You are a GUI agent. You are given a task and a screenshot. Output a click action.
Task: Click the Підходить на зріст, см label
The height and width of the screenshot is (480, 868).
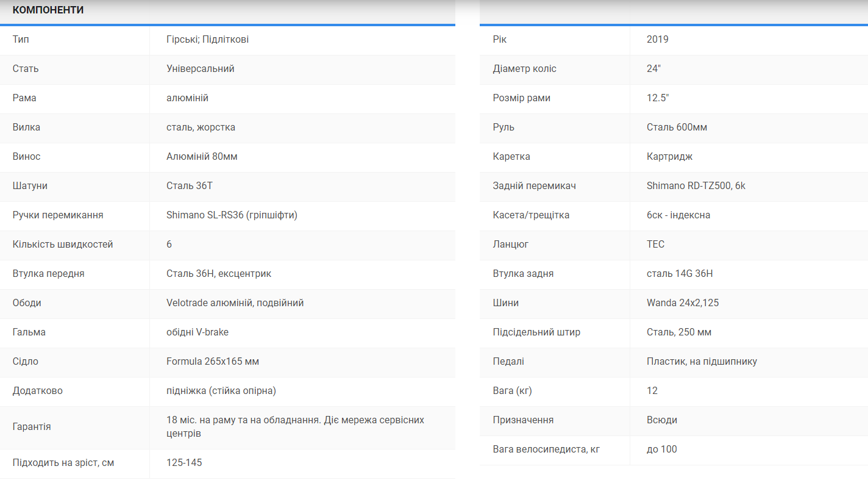point(63,463)
